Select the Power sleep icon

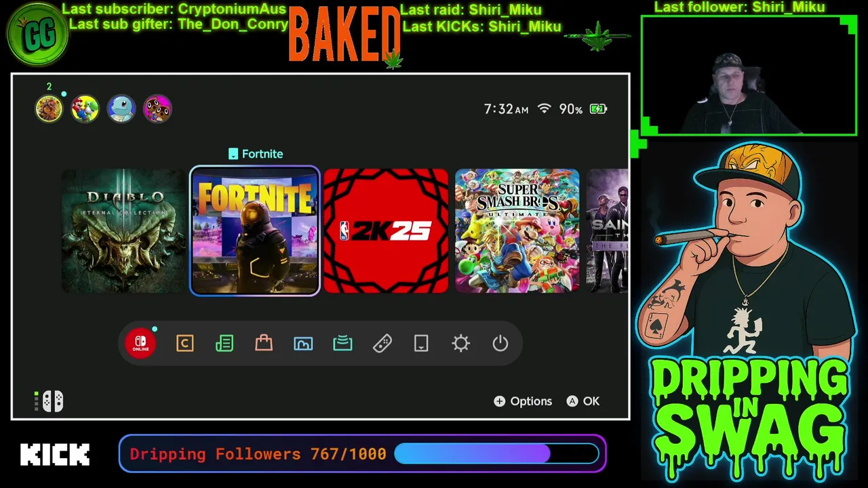[500, 344]
